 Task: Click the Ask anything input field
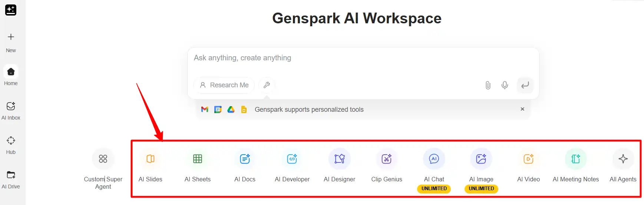363,58
